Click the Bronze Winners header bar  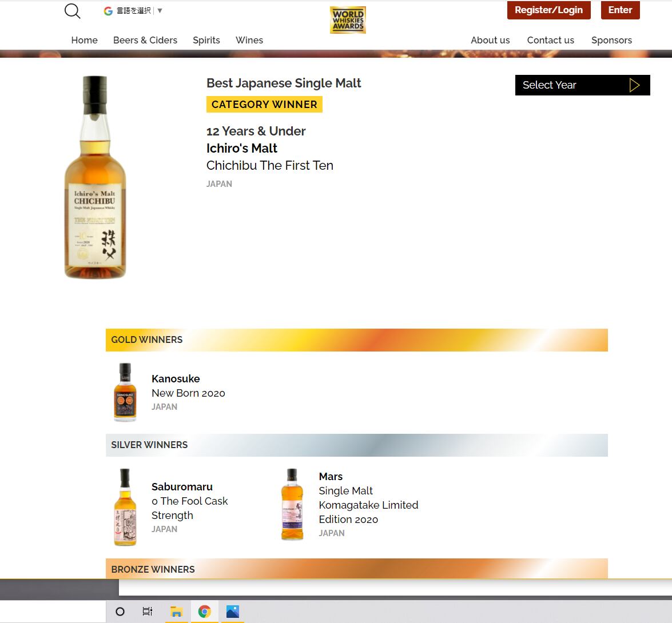click(x=356, y=569)
